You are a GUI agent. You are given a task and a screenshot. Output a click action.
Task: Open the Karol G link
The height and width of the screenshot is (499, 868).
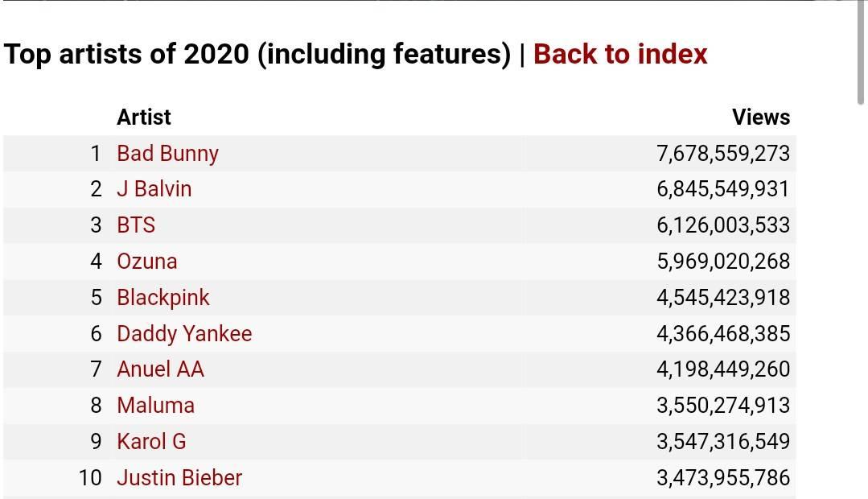[151, 442]
